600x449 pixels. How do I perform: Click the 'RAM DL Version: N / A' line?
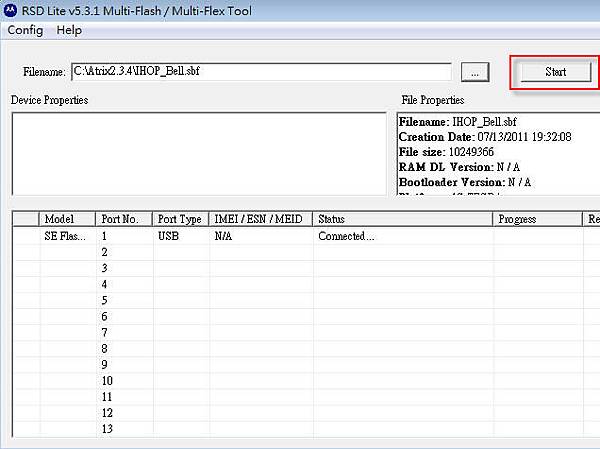459,167
